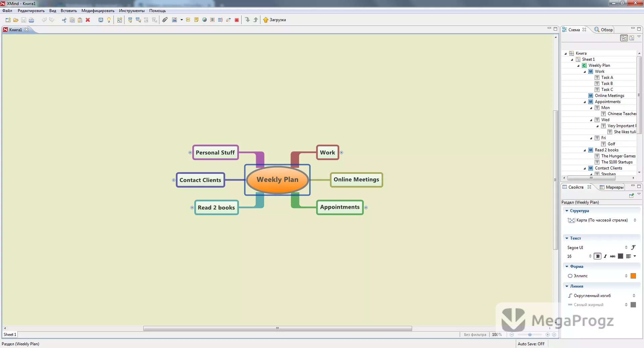The image size is (644, 348).
Task: Add boundary with the dashed frame icon
Action: 212,20
